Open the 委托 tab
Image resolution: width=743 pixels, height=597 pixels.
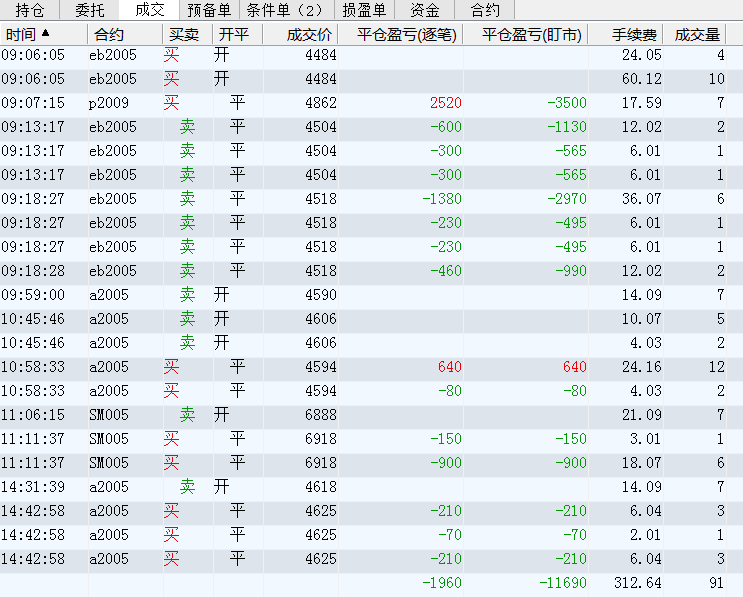[89, 10]
